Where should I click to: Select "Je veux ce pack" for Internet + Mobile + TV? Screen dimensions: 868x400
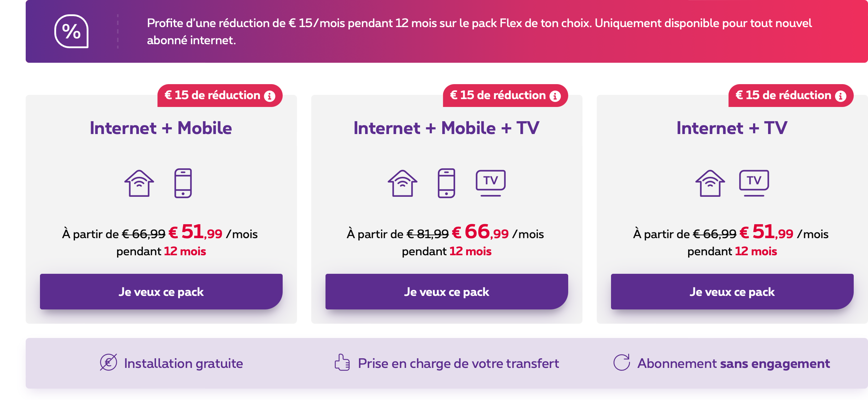click(x=447, y=292)
